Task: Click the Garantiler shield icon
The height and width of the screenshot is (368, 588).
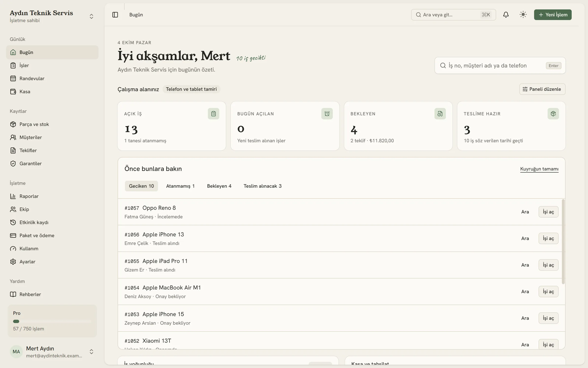Action: [13, 163]
